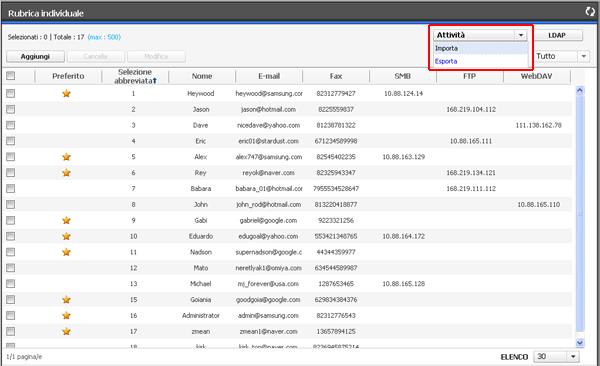Toggle favorite star for Administrator
The image size is (600, 366).
pos(66,315)
